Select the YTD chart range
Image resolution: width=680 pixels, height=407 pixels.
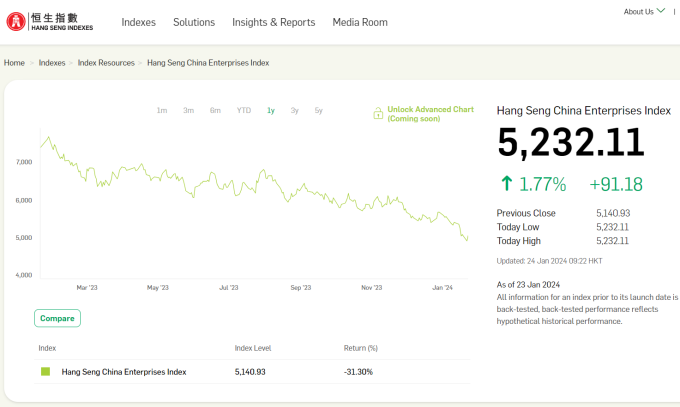pos(244,111)
